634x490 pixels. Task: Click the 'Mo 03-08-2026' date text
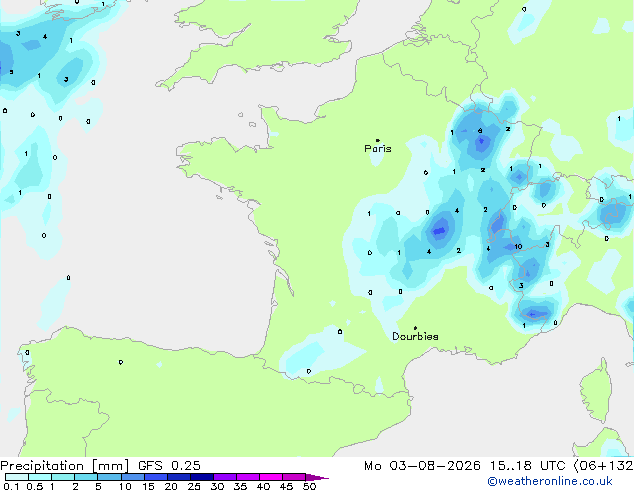click(422, 466)
